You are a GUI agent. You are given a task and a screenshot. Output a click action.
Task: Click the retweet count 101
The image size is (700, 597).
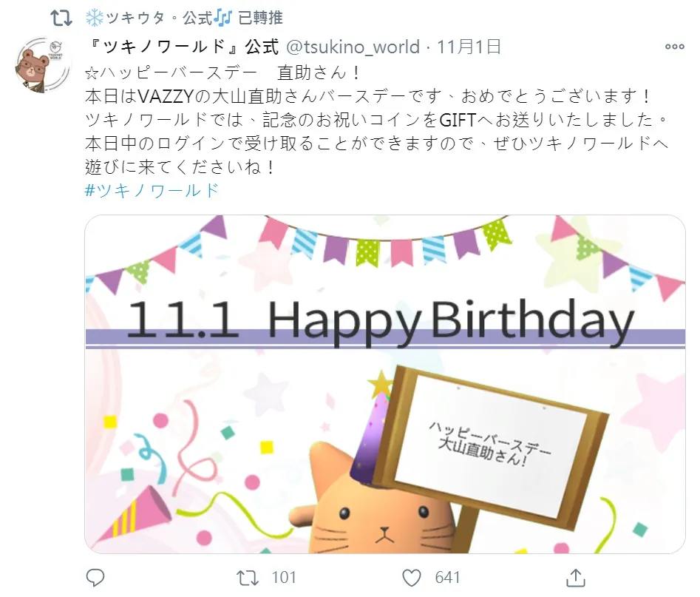click(x=284, y=577)
